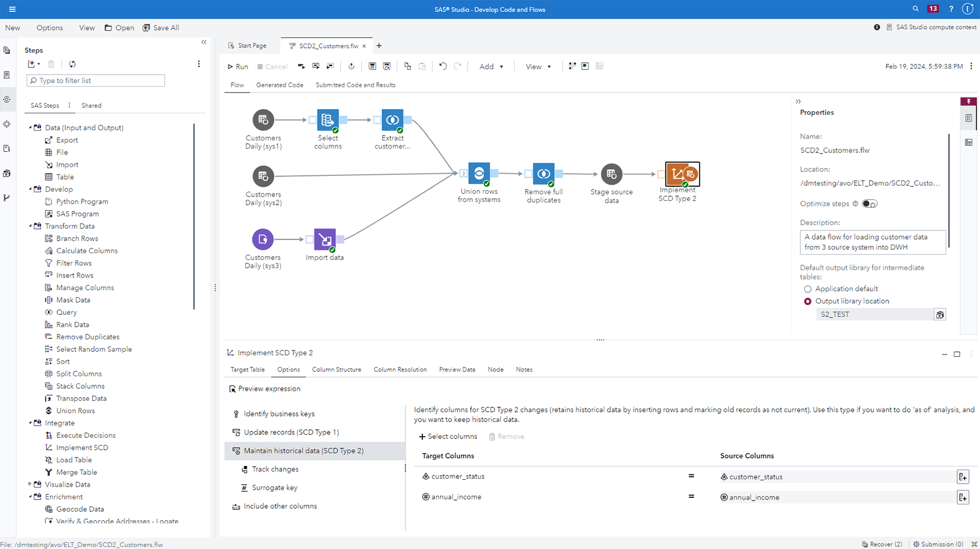Choose Output library location option
Viewport: 980px width, 549px height.
808,301
